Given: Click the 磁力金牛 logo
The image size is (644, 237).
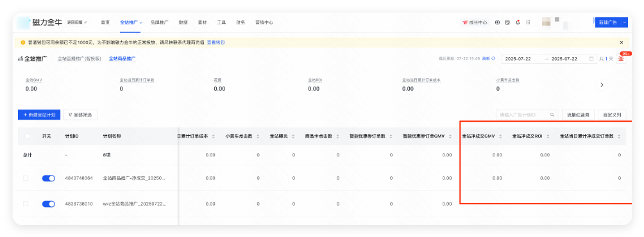Looking at the screenshot, I should 39,22.
